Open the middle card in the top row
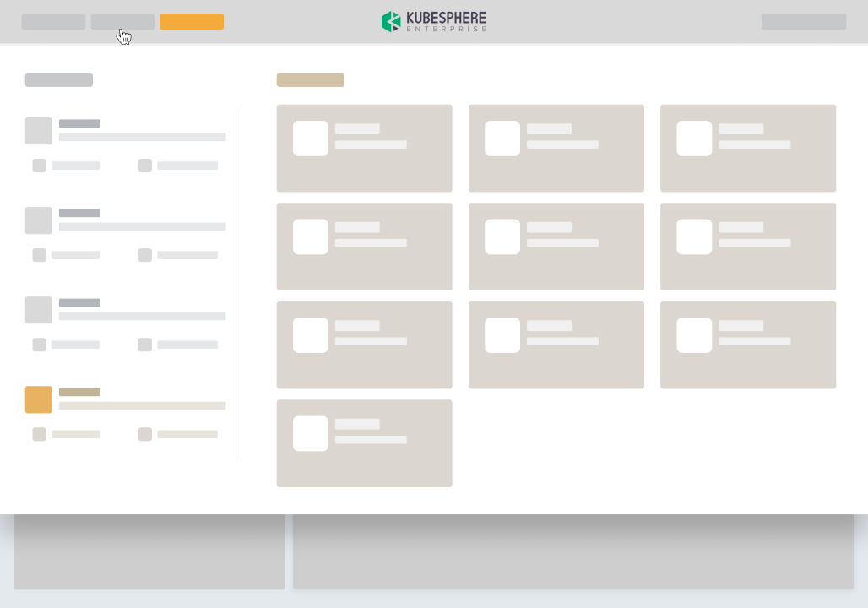Image resolution: width=868 pixels, height=608 pixels. [556, 149]
